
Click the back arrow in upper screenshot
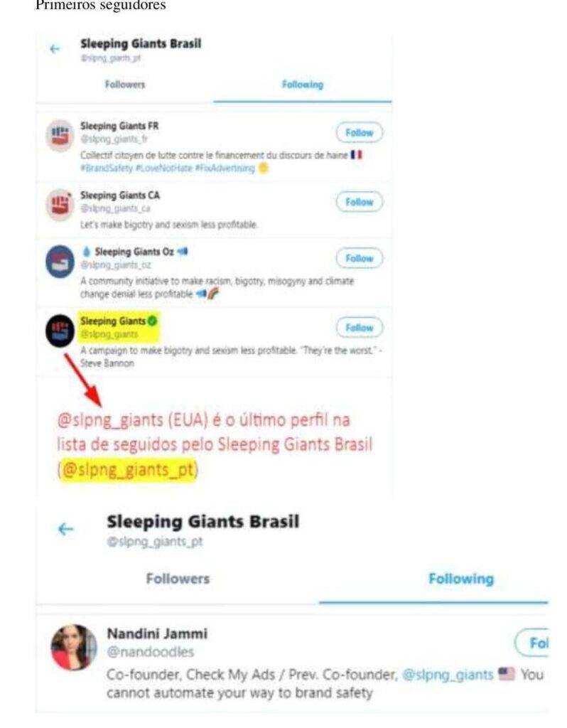click(55, 49)
